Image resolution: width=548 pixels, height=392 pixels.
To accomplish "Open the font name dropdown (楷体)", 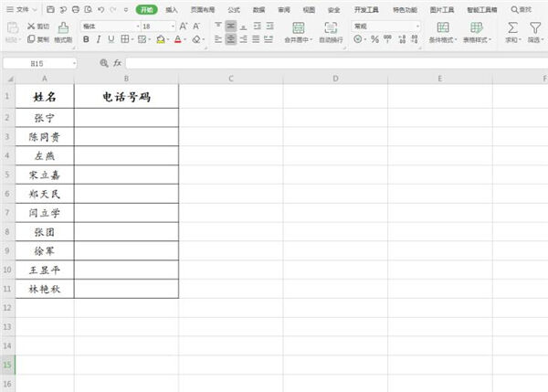I will click(x=138, y=26).
